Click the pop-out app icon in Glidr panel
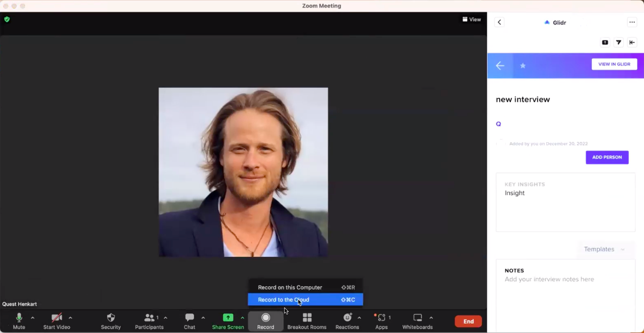The width and height of the screenshot is (644, 333). point(605,43)
